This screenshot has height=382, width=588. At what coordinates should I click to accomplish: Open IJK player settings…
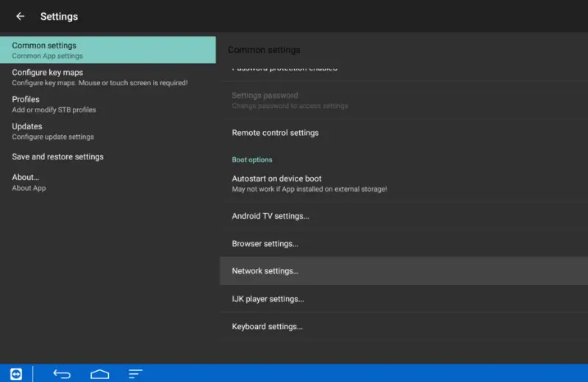coord(403,299)
